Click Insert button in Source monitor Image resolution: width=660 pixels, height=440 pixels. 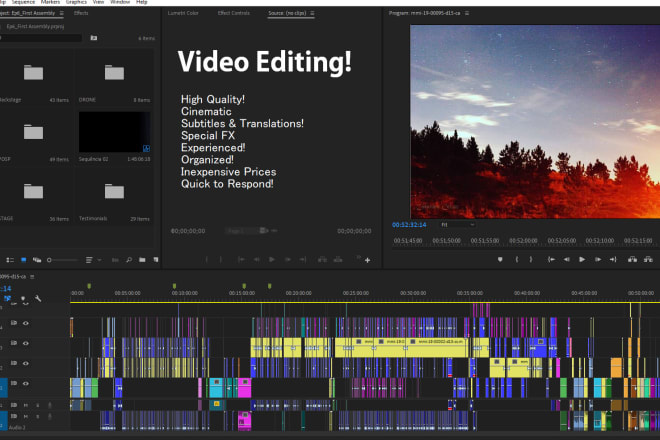pos(322,260)
